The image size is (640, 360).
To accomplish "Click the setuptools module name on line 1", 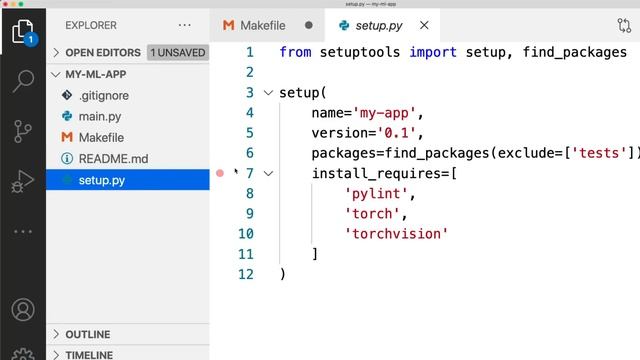I will tap(360, 53).
